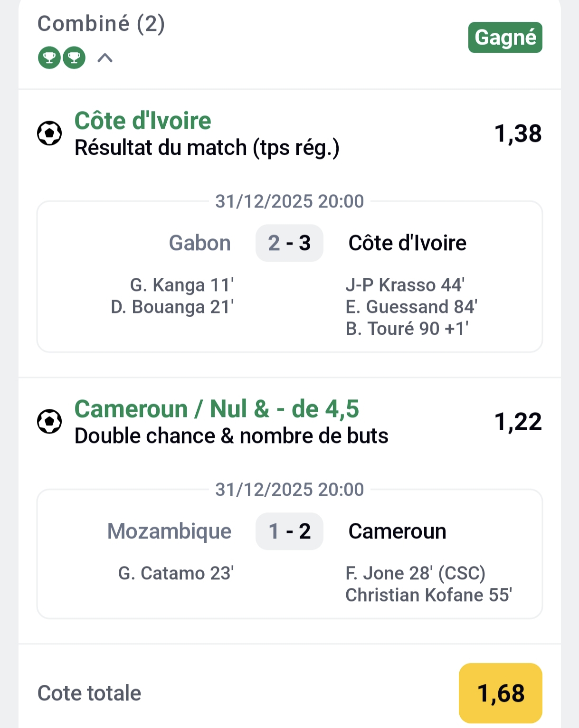This screenshot has width=579, height=728.
Task: Click the Double chance & nombre de buts label
Action: click(x=231, y=436)
